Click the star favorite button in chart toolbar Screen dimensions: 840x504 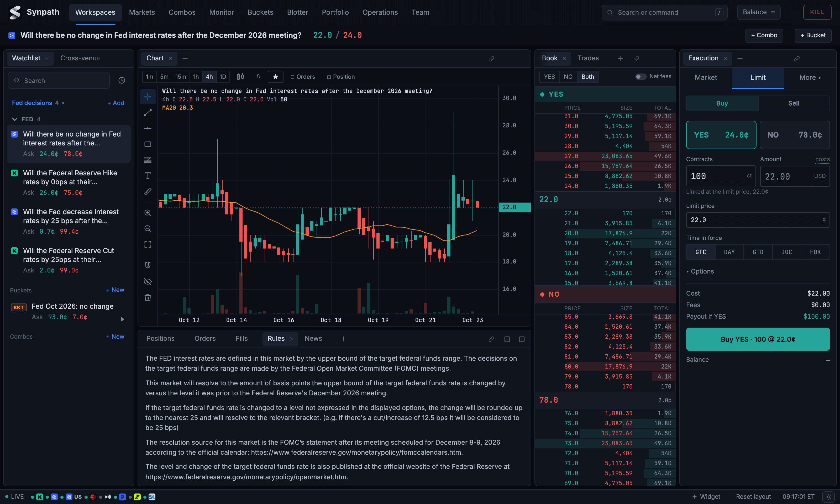(x=276, y=77)
